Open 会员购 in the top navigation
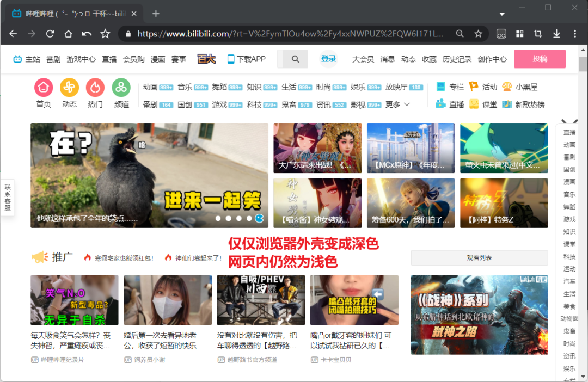The width and height of the screenshot is (588, 382). point(133,59)
